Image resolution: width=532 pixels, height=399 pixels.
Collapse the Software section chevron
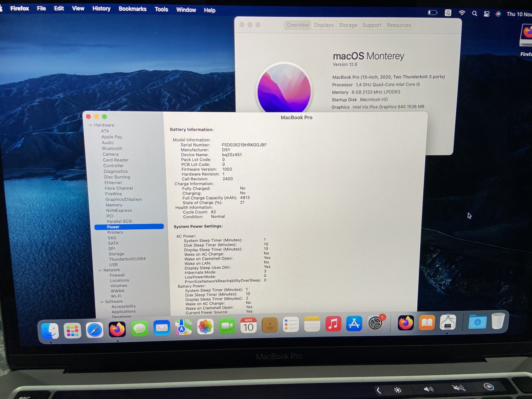click(x=102, y=302)
